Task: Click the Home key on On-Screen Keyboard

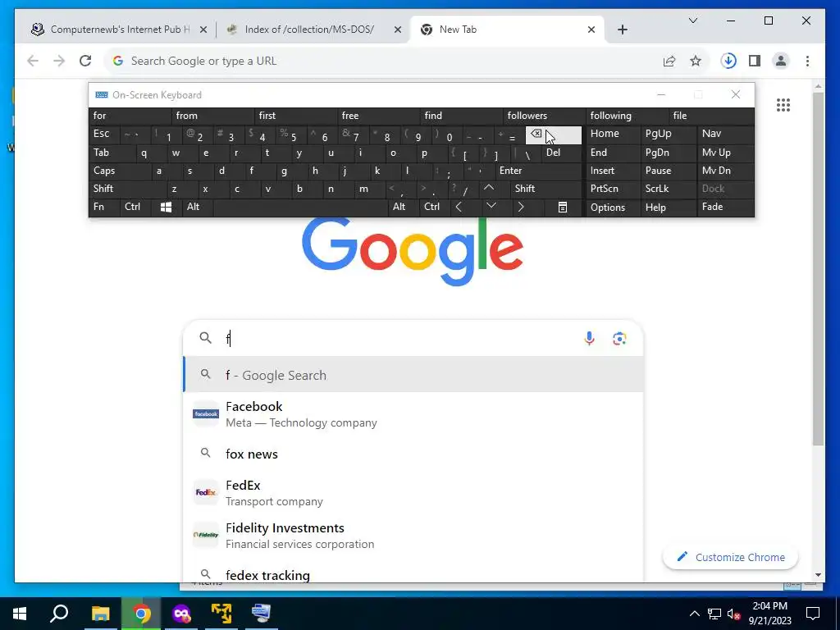Action: tap(613, 134)
